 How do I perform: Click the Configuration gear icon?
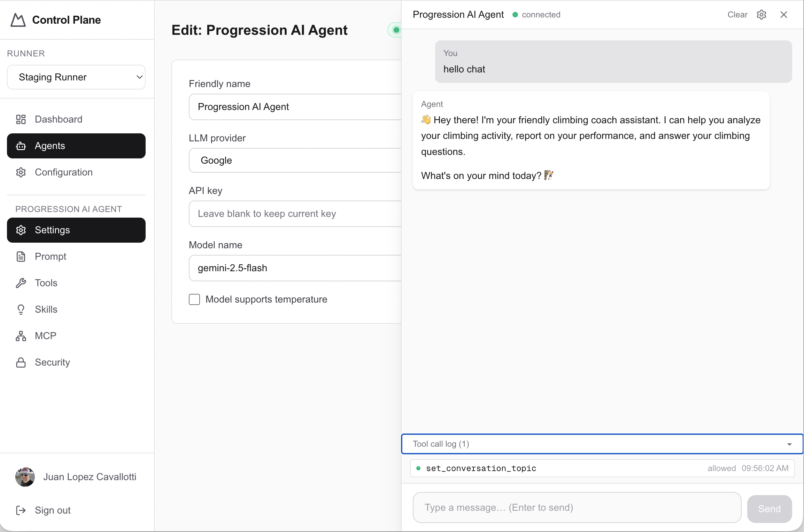(x=21, y=172)
